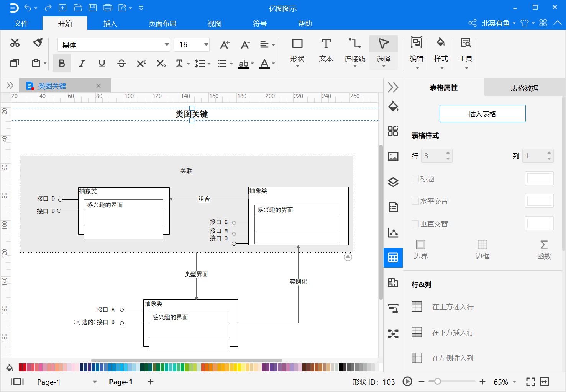The height and width of the screenshot is (392, 566).
Task: Switch to the 插入 ribbon tab
Action: (x=110, y=23)
